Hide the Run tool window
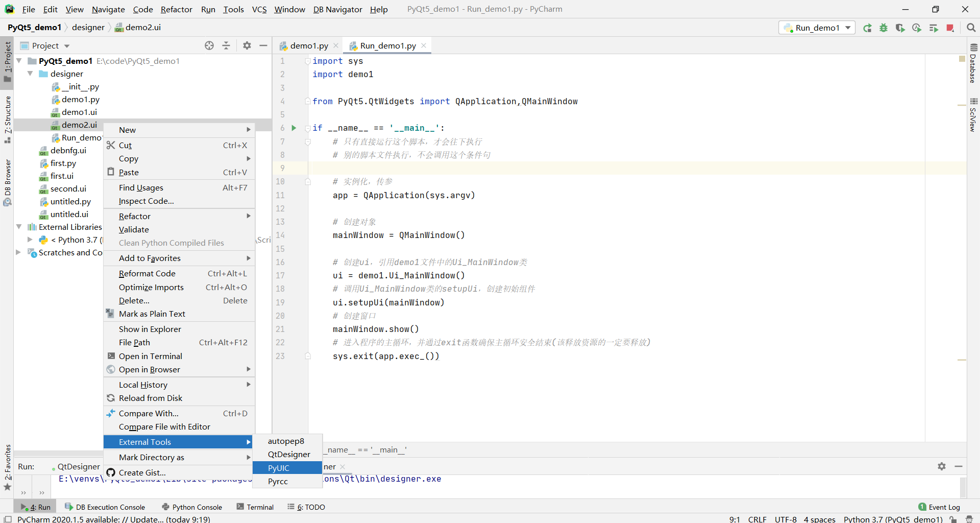Viewport: 980px width, 523px height. coord(959,466)
